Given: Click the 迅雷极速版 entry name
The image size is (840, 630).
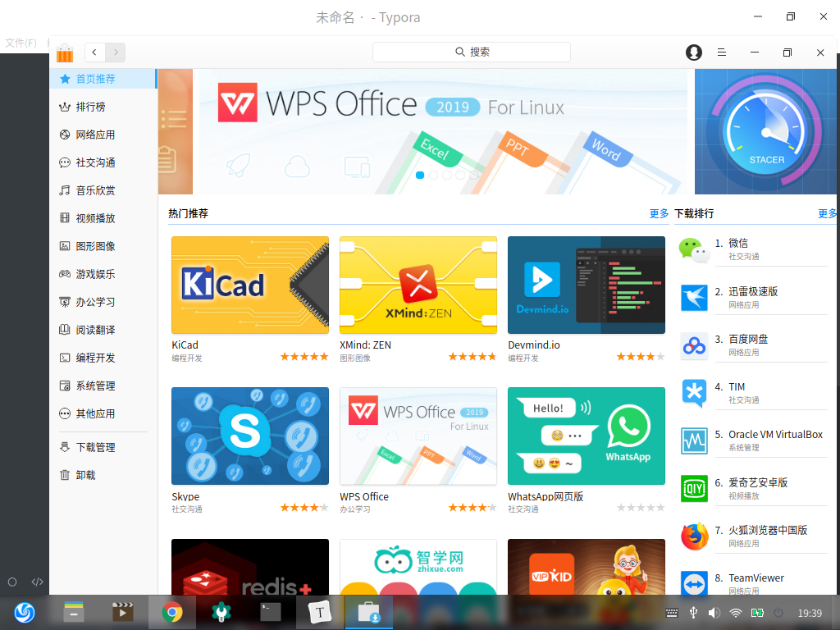Looking at the screenshot, I should [753, 291].
